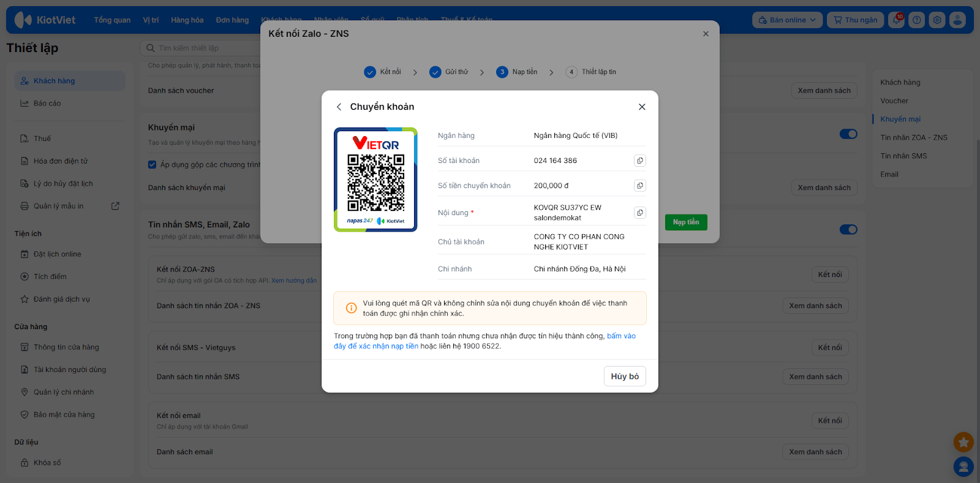Open the help question-mark icon in the header
Screen dimensions: 980x483
[917, 20]
